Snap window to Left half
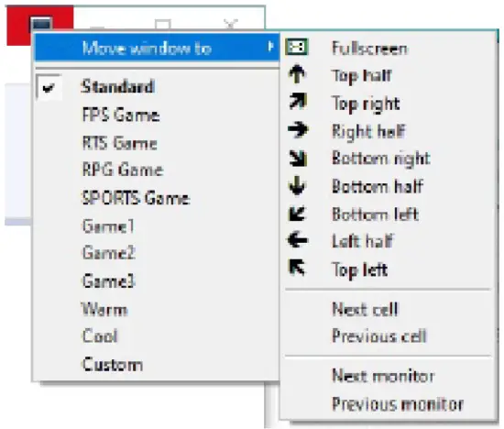The height and width of the screenshot is (429, 504). tap(363, 241)
